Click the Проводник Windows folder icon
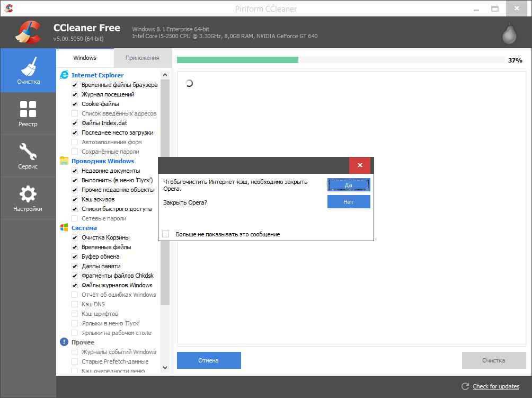The height and width of the screenshot is (398, 532). pos(64,161)
